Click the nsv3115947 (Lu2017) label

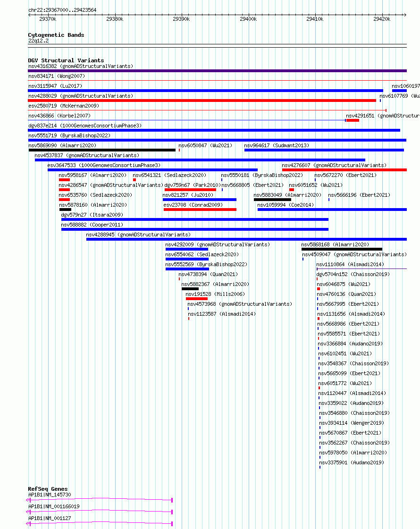click(55, 86)
